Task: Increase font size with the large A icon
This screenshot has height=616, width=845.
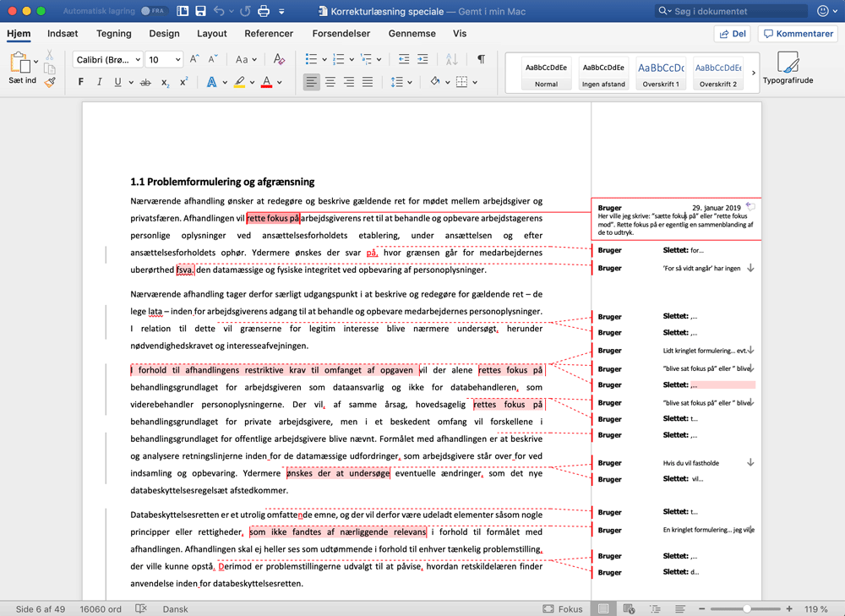Action: (x=194, y=59)
